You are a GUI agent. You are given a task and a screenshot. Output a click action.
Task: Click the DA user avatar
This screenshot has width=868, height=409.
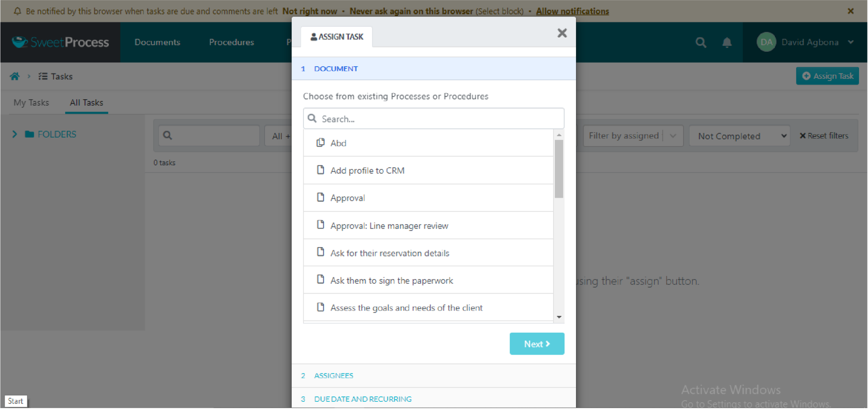coord(766,42)
